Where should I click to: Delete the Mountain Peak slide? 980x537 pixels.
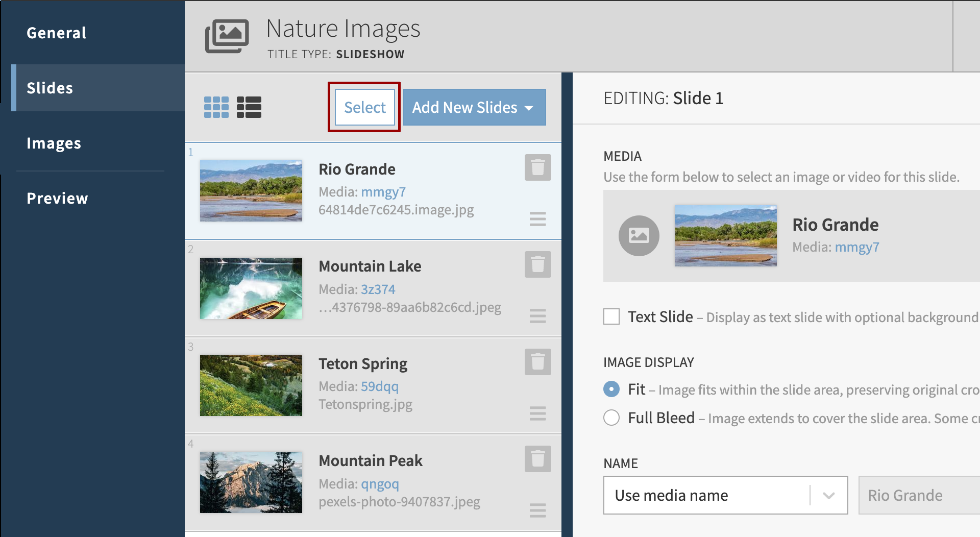click(x=537, y=458)
